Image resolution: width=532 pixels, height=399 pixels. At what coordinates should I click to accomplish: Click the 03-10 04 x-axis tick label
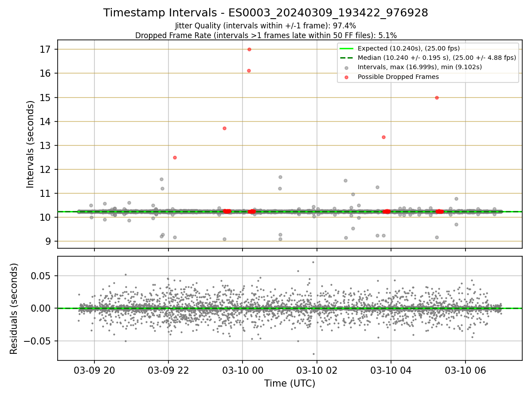(391, 370)
